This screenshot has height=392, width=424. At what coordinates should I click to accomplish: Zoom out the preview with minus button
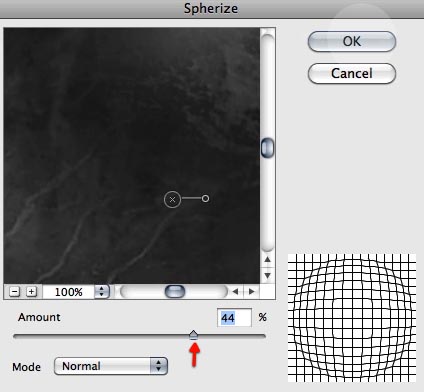tap(14, 292)
